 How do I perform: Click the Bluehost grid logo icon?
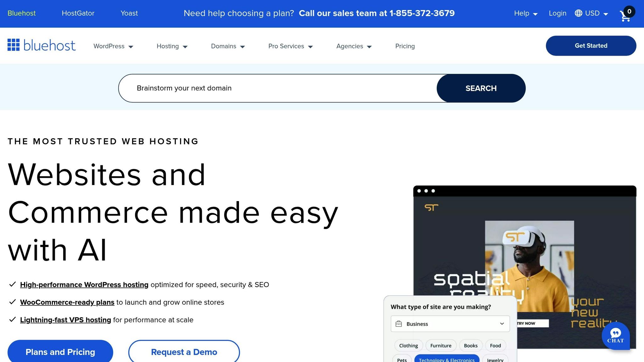(14, 46)
